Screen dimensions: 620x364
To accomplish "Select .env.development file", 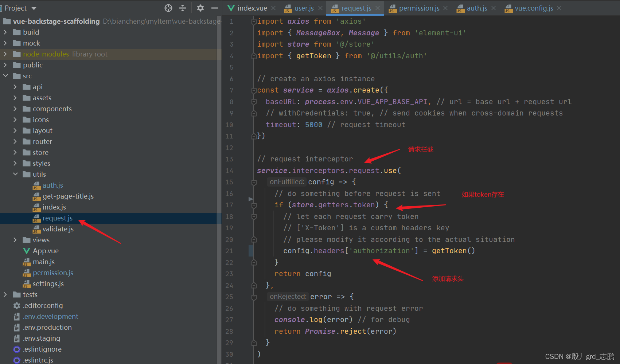I will (x=51, y=316).
